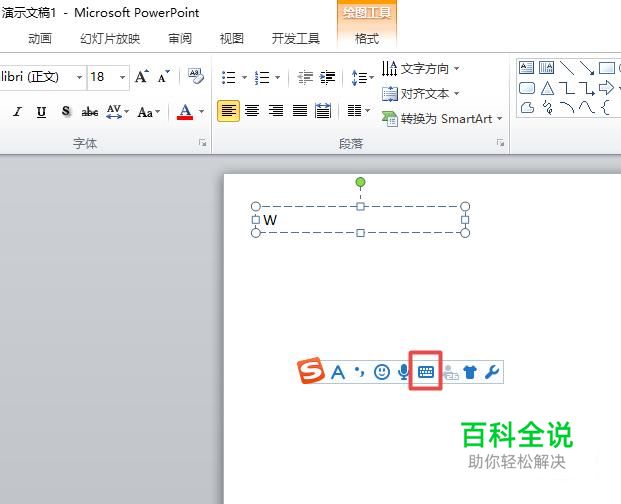
Task: Select the arrow line shape
Action: click(587, 68)
